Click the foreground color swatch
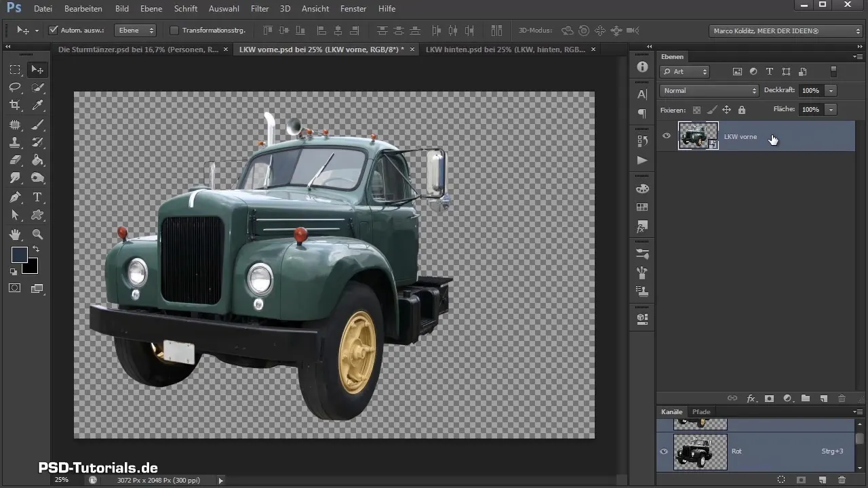 coord(19,255)
